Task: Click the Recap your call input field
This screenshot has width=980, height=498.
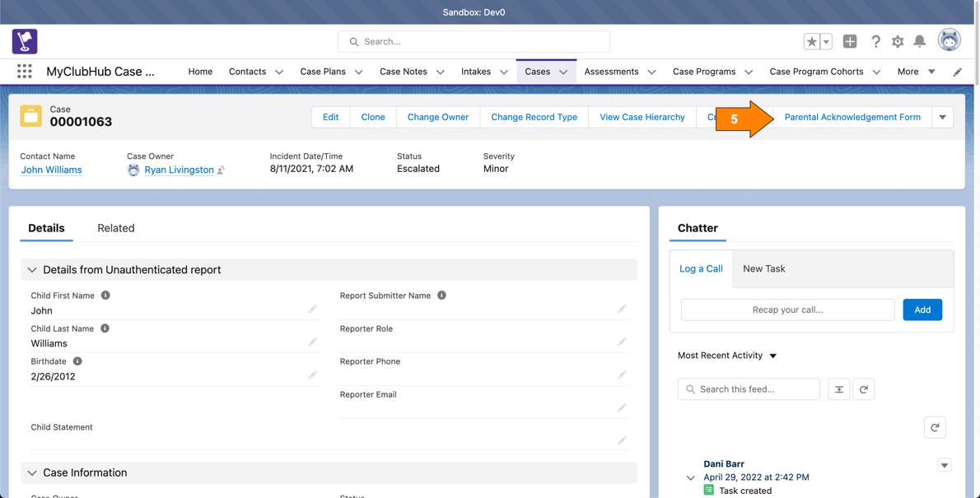Action: (787, 310)
